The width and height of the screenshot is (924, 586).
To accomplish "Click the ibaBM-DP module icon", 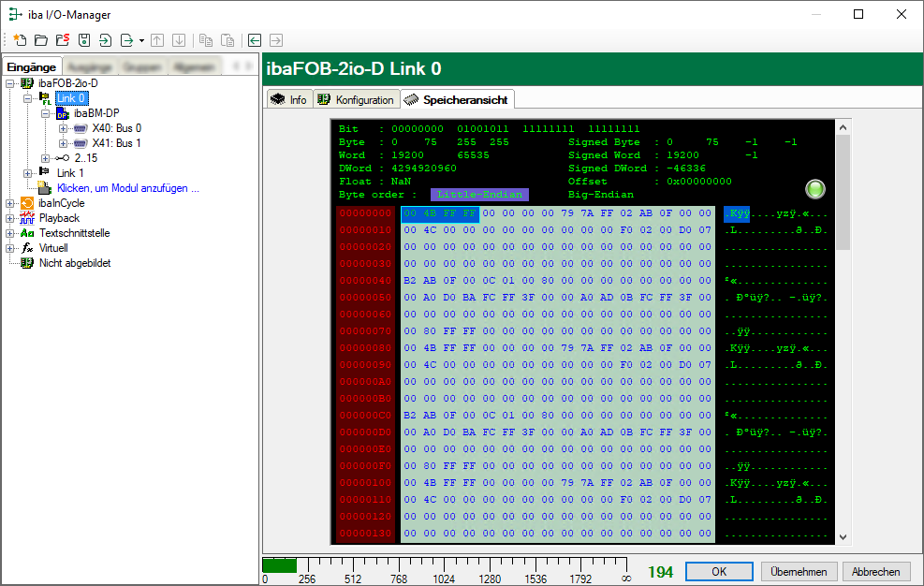I will [62, 113].
